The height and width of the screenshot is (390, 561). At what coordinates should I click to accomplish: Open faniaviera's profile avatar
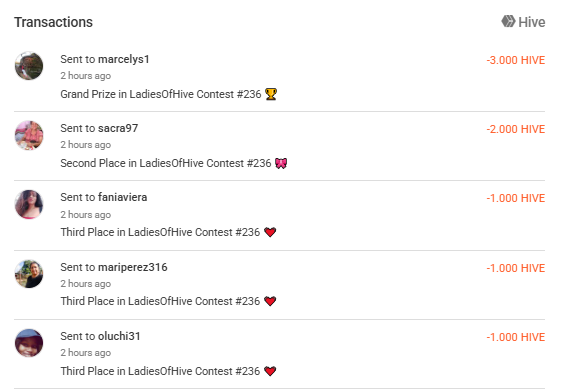pyautogui.click(x=29, y=204)
